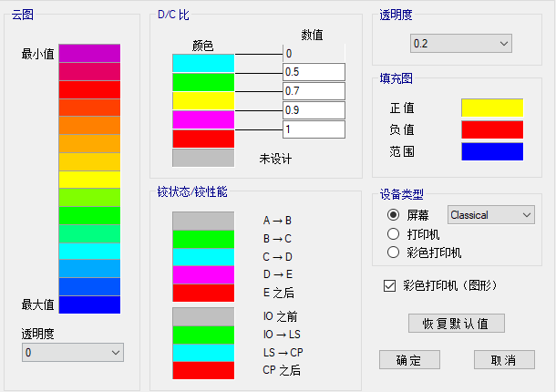Screen dimensions: 556x392
Task: Click the D/C ratio 0.9 value field
Action: coord(314,110)
